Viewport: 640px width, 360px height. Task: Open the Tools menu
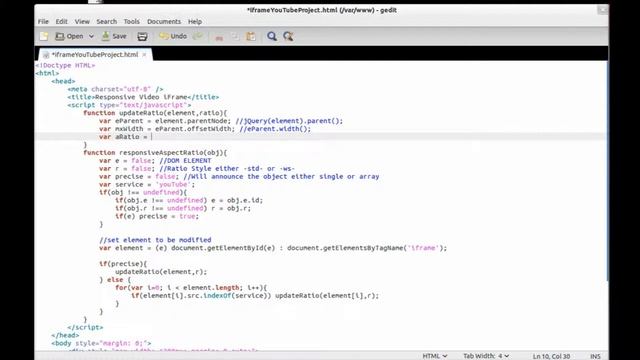pyautogui.click(x=131, y=22)
